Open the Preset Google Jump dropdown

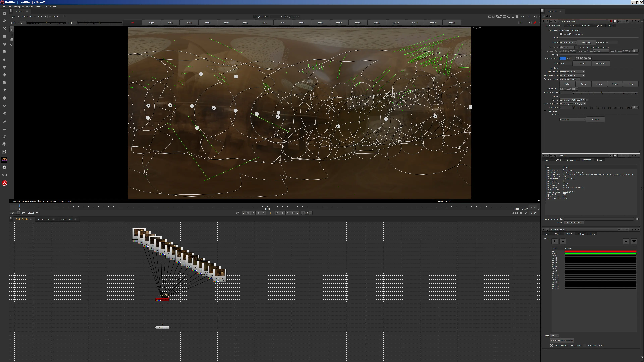(568, 42)
